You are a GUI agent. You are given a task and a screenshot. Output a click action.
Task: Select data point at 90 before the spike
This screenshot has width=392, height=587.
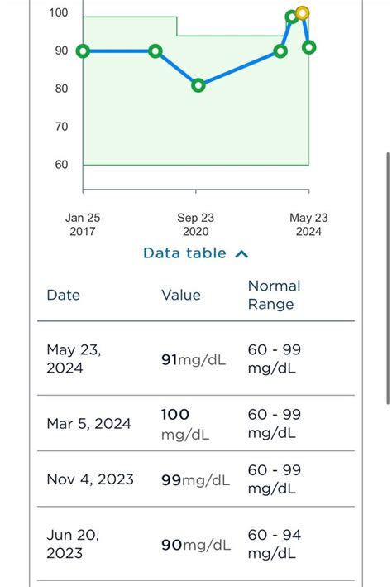point(280,51)
